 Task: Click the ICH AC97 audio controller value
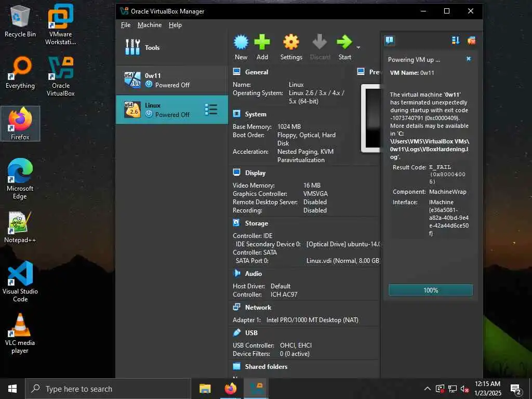[284, 295]
